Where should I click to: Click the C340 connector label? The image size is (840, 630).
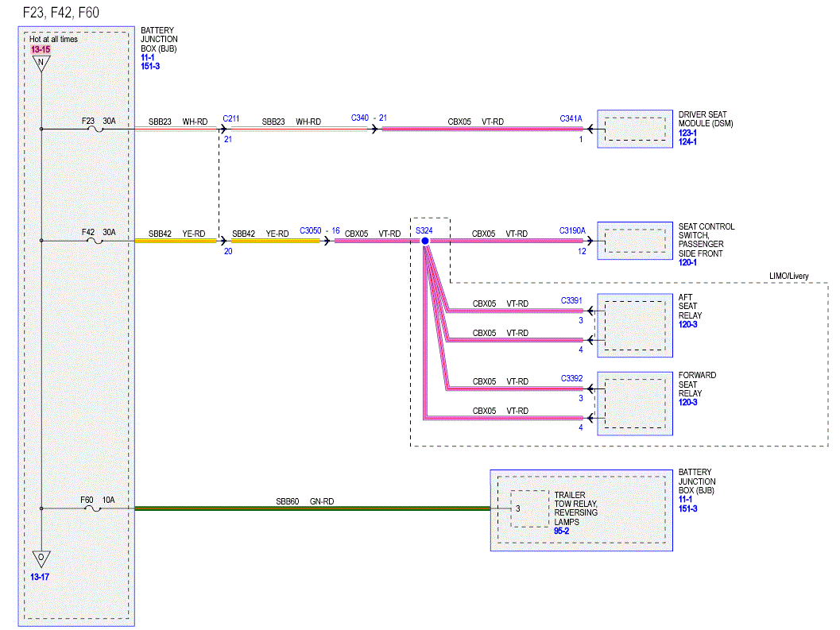click(x=359, y=118)
